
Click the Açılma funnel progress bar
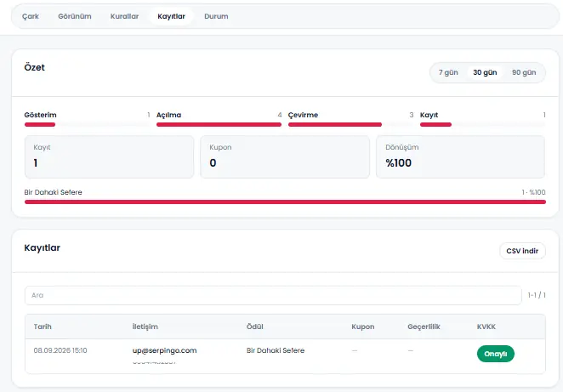pos(219,124)
